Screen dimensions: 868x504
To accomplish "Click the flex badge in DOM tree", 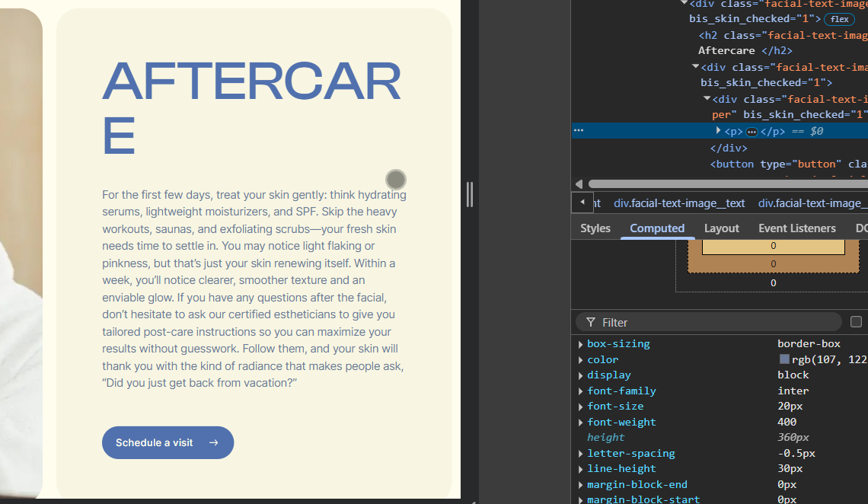I will tap(839, 19).
